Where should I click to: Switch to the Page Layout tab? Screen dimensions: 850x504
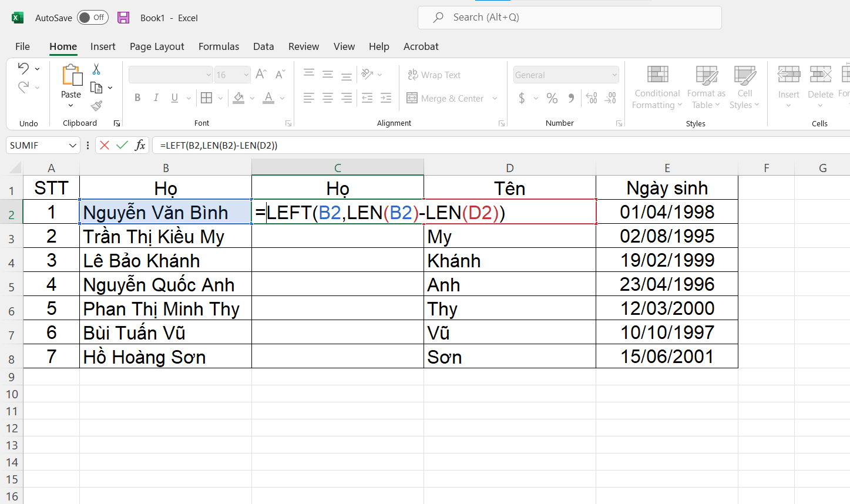tap(157, 46)
